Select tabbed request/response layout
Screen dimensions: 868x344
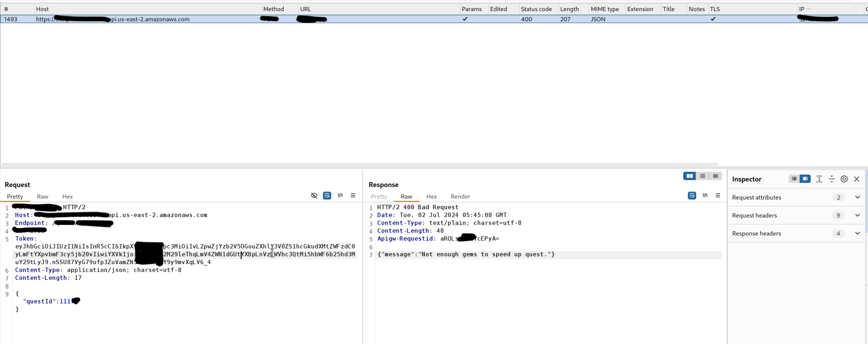pos(716,176)
